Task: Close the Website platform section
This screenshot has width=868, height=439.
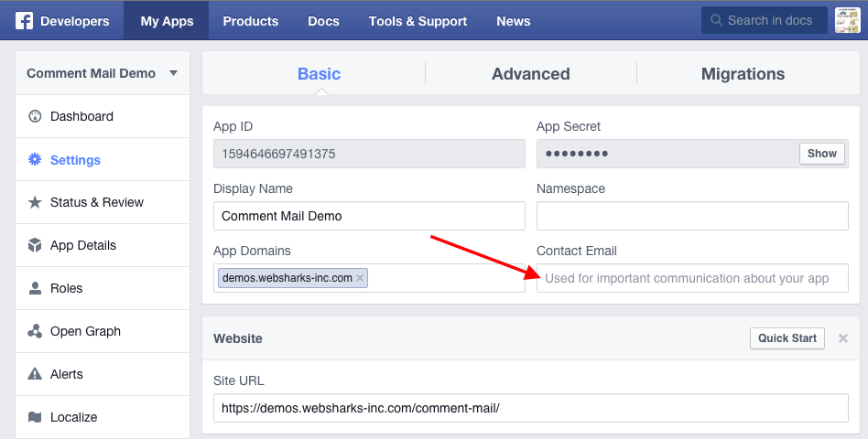Action: pos(843,338)
